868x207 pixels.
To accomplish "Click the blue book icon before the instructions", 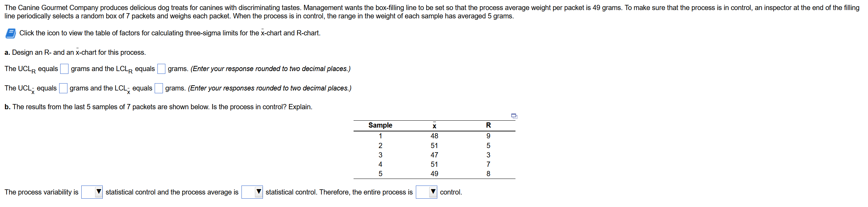I will coord(10,33).
